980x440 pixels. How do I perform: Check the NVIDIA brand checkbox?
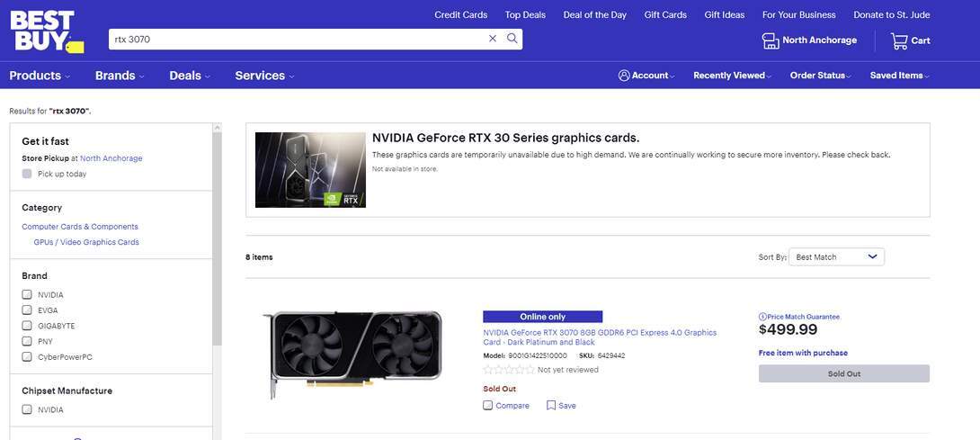[x=27, y=294]
